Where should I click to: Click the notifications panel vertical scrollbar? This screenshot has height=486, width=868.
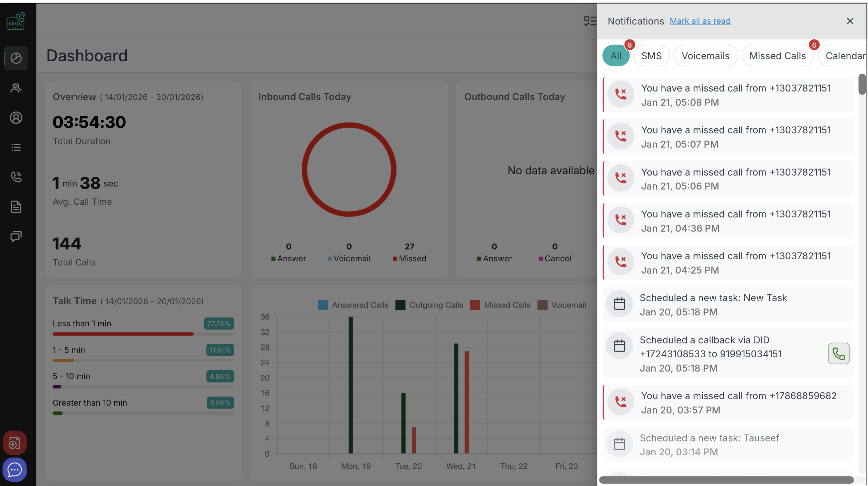point(862,84)
